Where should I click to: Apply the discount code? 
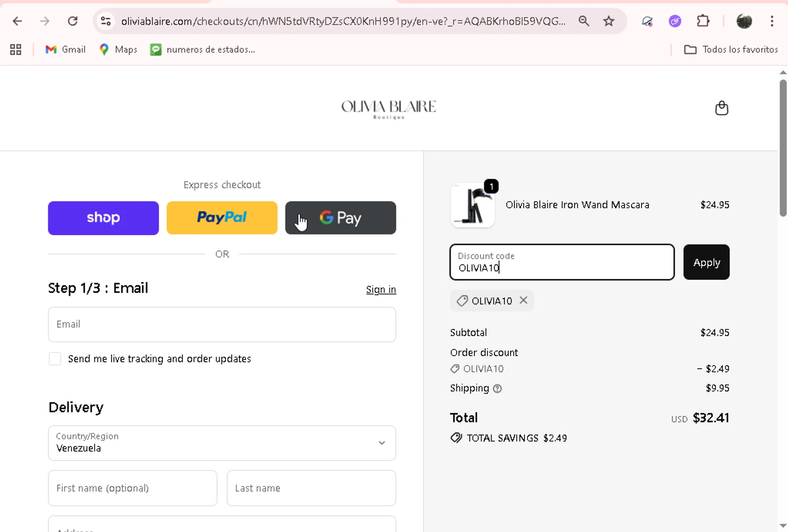point(707,262)
